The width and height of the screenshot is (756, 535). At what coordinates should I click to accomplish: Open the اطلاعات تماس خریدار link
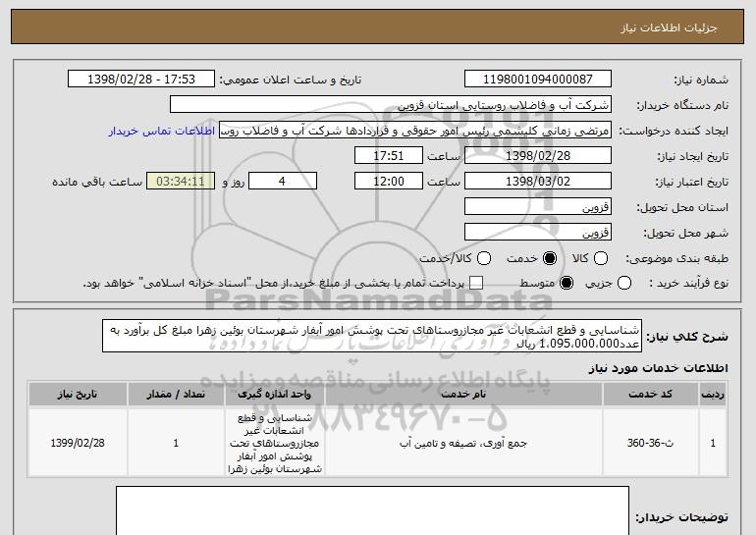click(x=162, y=132)
